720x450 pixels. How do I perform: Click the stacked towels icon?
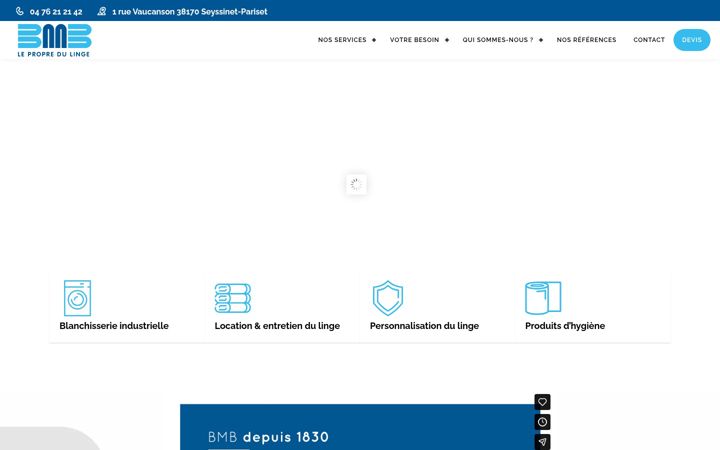click(x=232, y=298)
